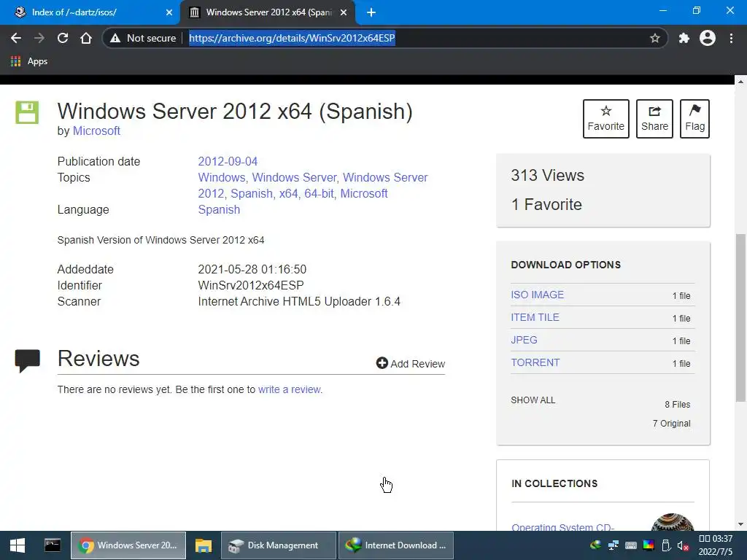
Task: Open the Chrome three-dot menu
Action: click(x=731, y=38)
